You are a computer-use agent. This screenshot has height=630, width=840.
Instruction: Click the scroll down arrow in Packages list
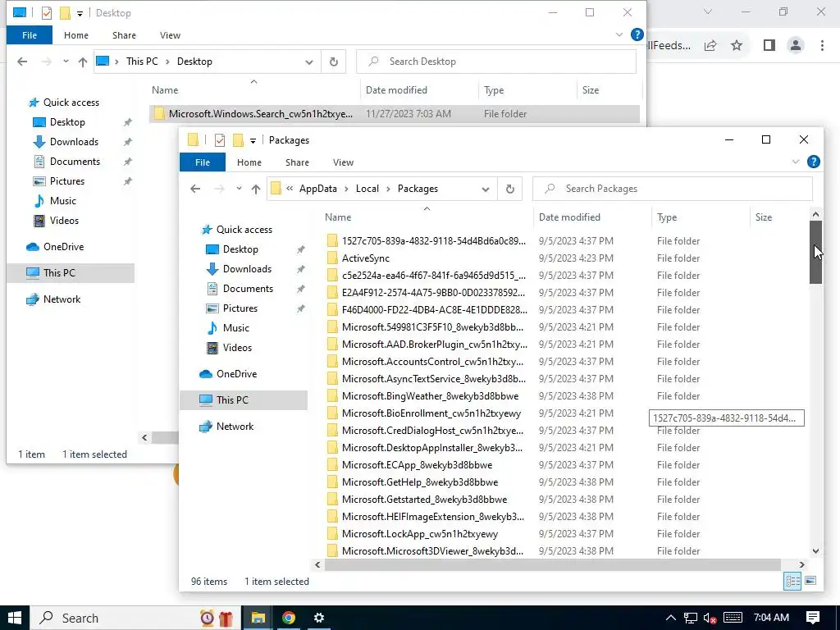[x=815, y=550]
